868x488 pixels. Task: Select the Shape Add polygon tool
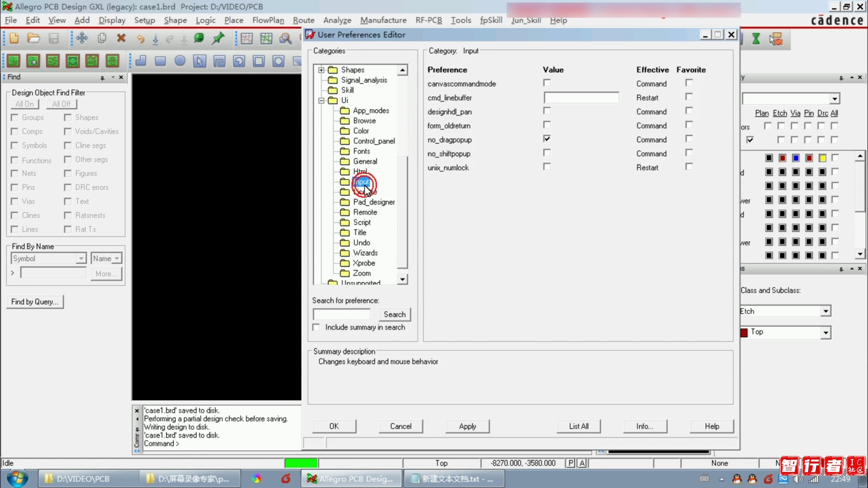[x=141, y=61]
